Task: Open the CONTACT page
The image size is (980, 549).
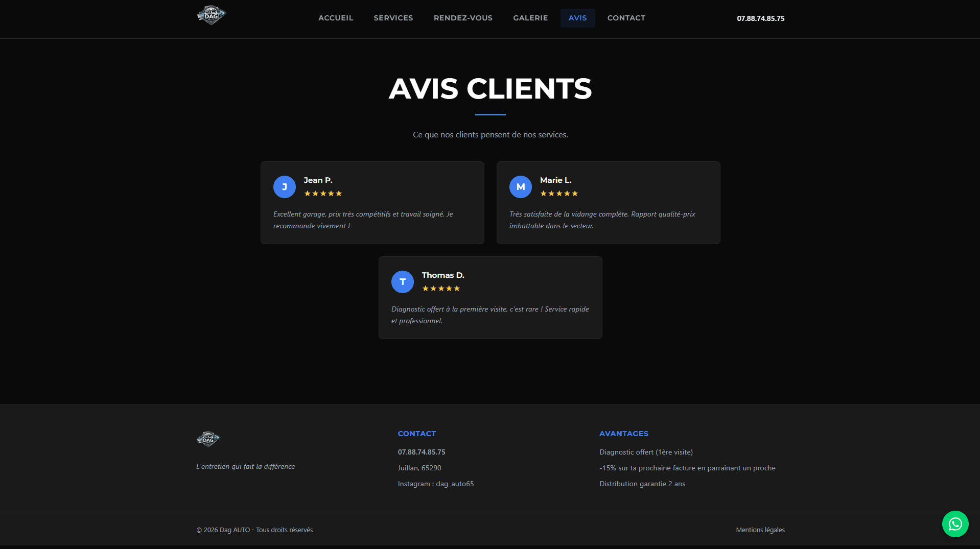Action: tap(626, 18)
